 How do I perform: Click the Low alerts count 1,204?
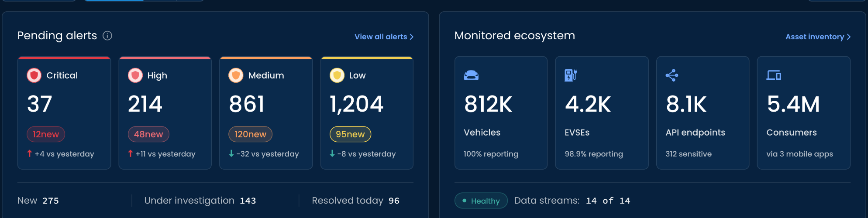tap(356, 104)
